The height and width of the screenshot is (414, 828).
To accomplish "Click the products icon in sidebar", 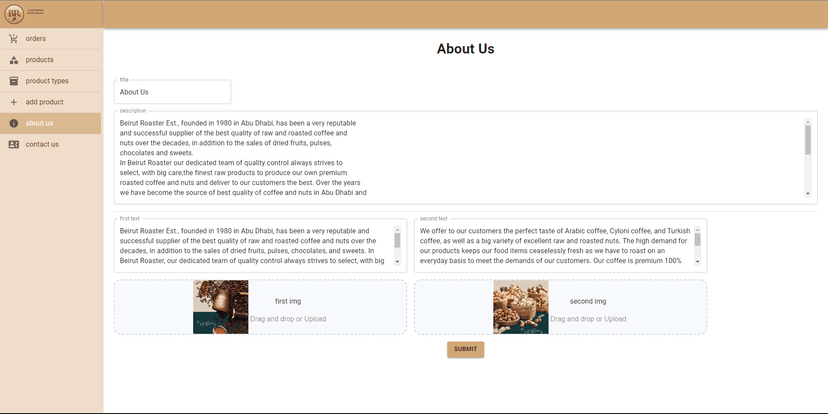I will click(x=13, y=60).
